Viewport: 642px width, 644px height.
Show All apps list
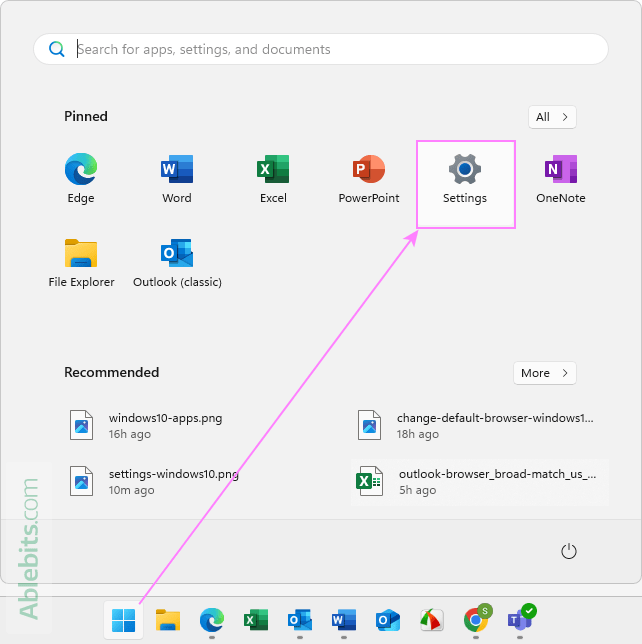[x=552, y=117]
